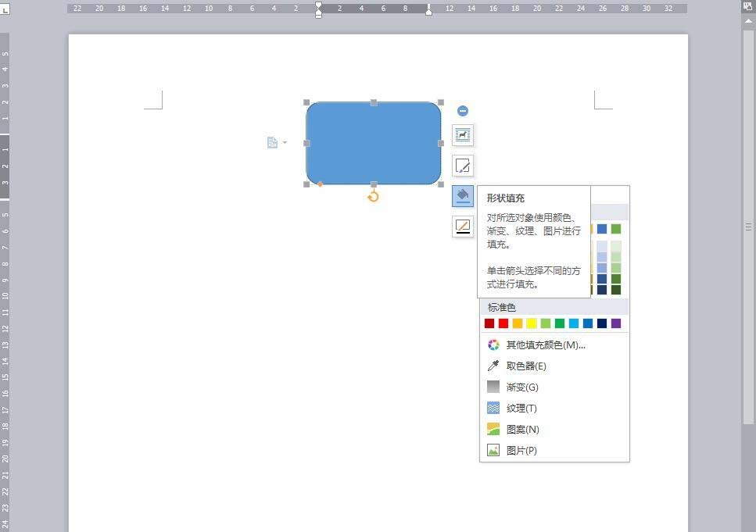Select the 渐变(G) gradient fill option

pyautogui.click(x=522, y=386)
